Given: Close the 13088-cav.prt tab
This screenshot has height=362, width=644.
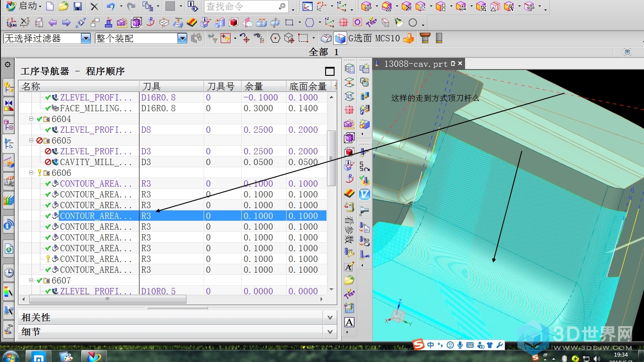Looking at the screenshot, I should pos(460,64).
